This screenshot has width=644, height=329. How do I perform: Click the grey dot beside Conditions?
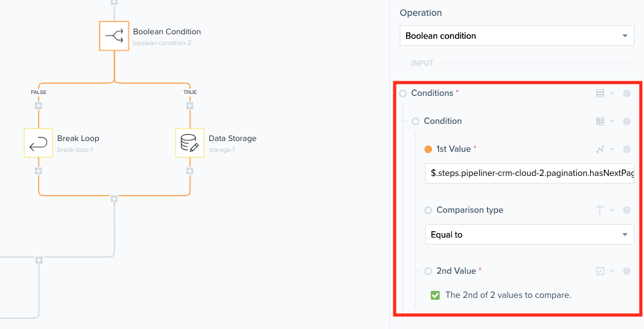627,93
